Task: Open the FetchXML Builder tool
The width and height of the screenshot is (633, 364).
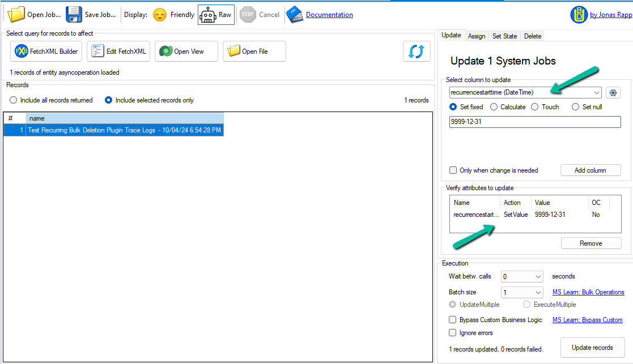Action: click(46, 51)
